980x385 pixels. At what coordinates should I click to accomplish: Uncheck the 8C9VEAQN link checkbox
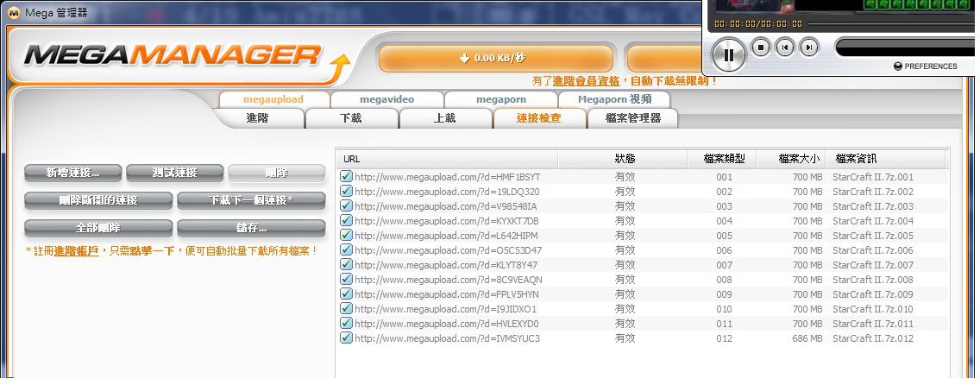point(346,280)
